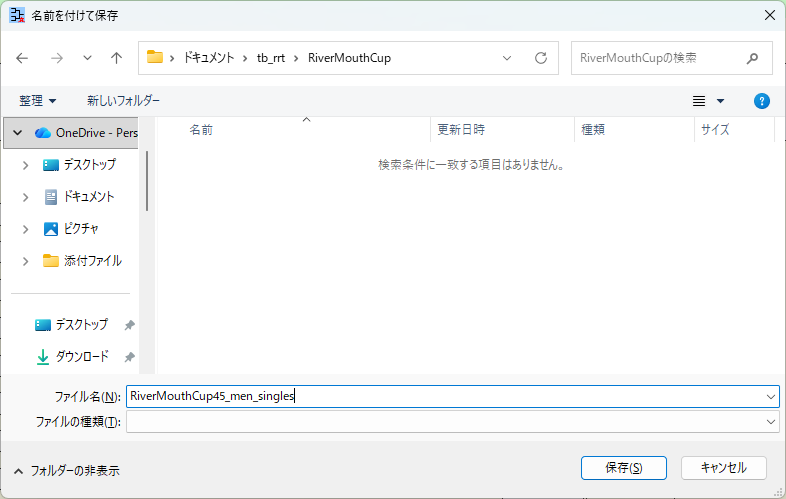786x499 pixels.
Task: Click the folder icon in address bar
Action: point(154,58)
